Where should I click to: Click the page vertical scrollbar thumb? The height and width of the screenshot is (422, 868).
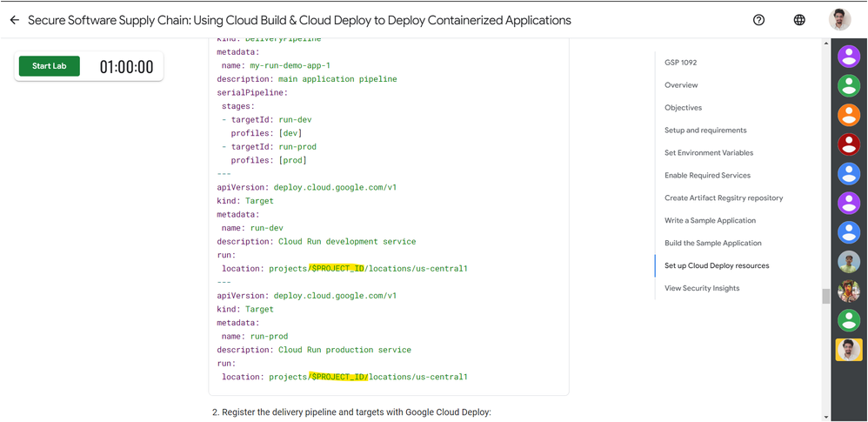click(826, 296)
